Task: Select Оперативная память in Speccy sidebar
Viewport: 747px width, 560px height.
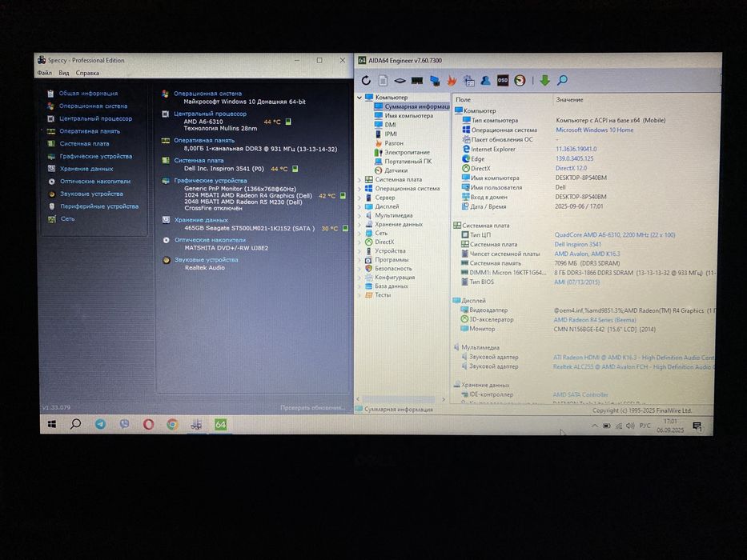Action: [x=90, y=131]
